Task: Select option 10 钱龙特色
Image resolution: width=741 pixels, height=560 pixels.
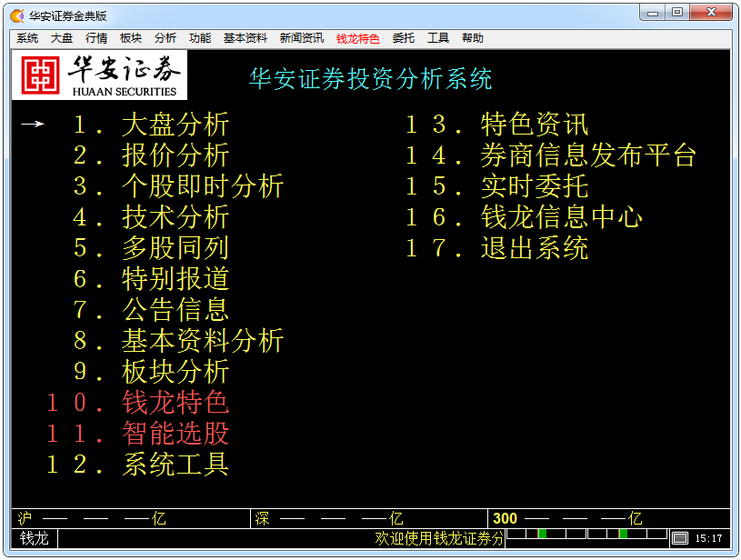Action: (x=137, y=403)
